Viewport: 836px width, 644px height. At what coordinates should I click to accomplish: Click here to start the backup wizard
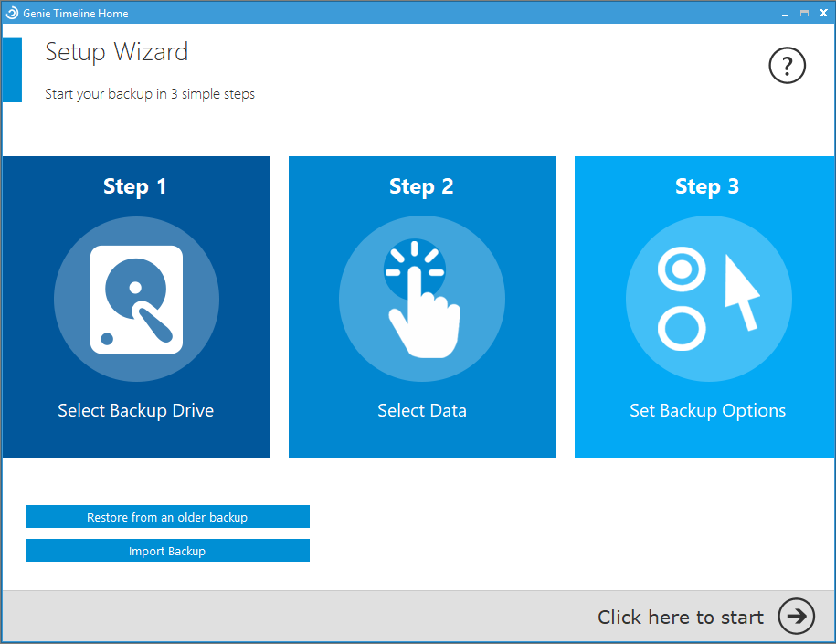680,617
